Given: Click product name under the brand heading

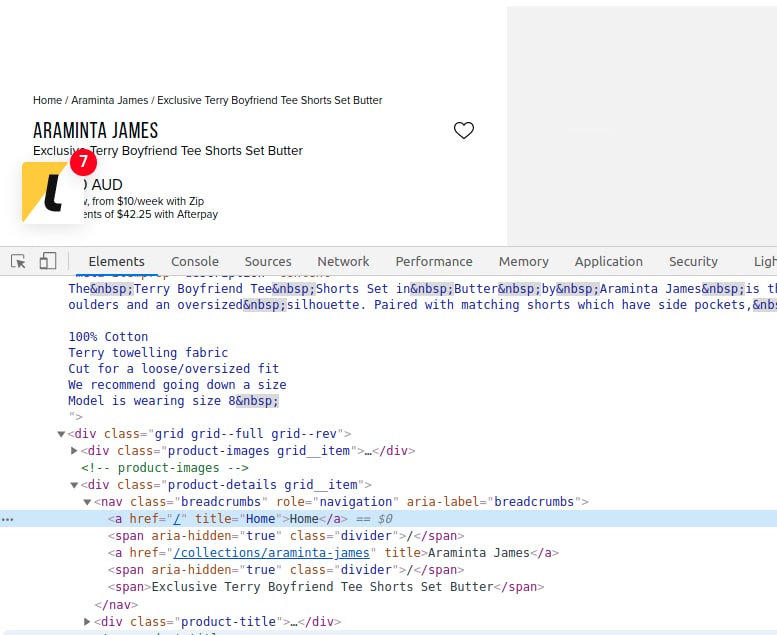Looking at the screenshot, I should tap(168, 151).
